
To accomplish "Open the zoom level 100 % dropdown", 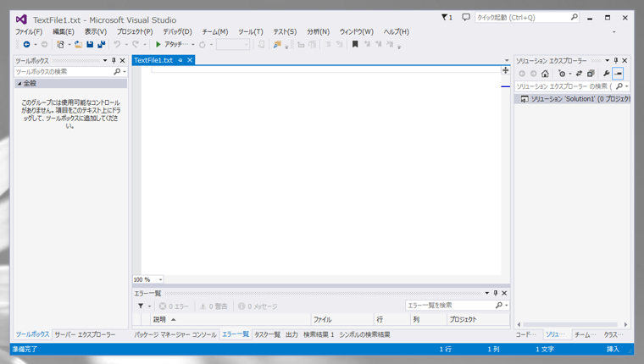I will pyautogui.click(x=160, y=279).
